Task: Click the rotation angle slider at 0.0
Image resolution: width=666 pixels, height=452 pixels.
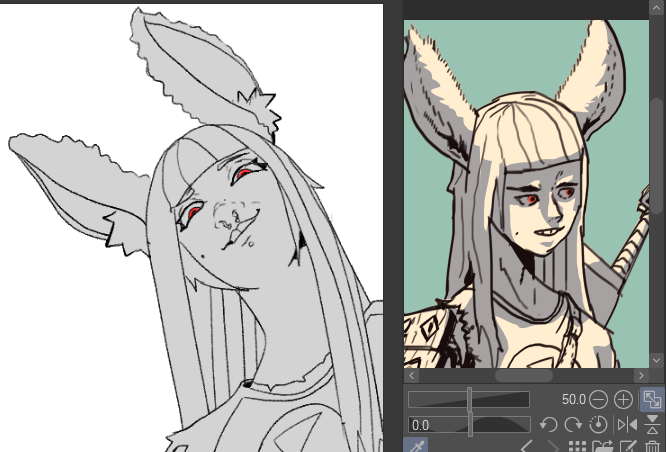Action: 469,425
